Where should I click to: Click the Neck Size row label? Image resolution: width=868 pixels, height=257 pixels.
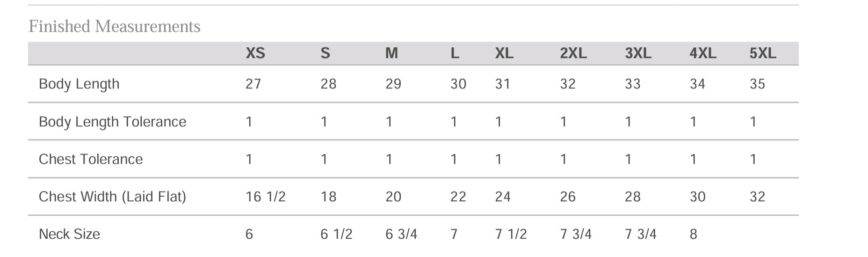pyautogui.click(x=69, y=234)
